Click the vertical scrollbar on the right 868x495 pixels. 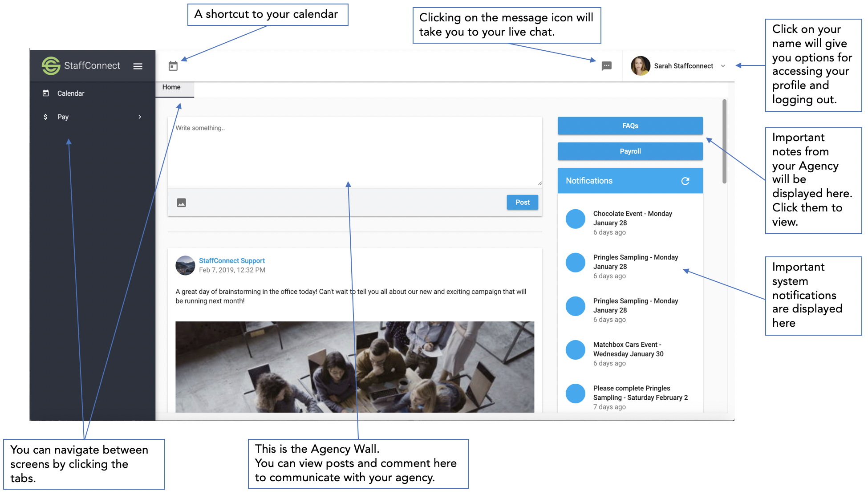click(x=724, y=141)
